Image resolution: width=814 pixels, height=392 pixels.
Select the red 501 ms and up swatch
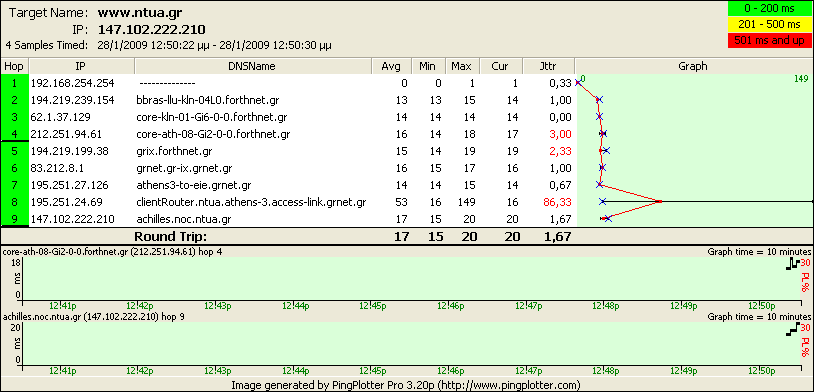coord(769,40)
